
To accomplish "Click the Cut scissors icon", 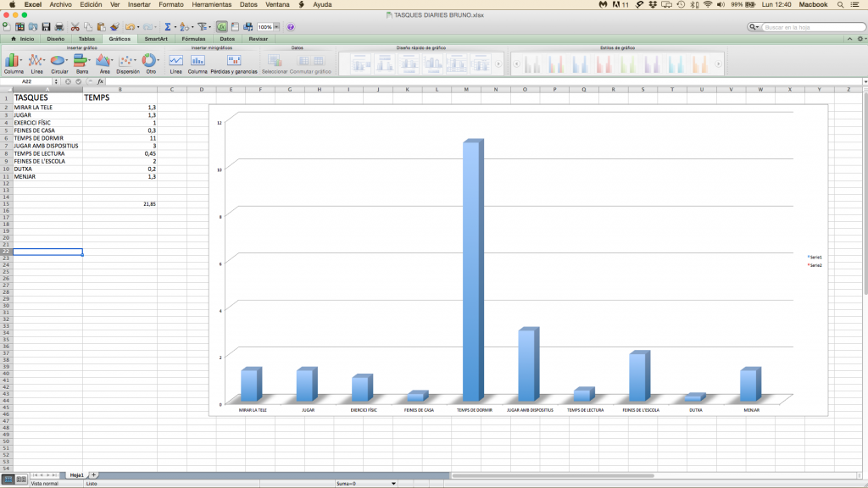I will tap(75, 27).
